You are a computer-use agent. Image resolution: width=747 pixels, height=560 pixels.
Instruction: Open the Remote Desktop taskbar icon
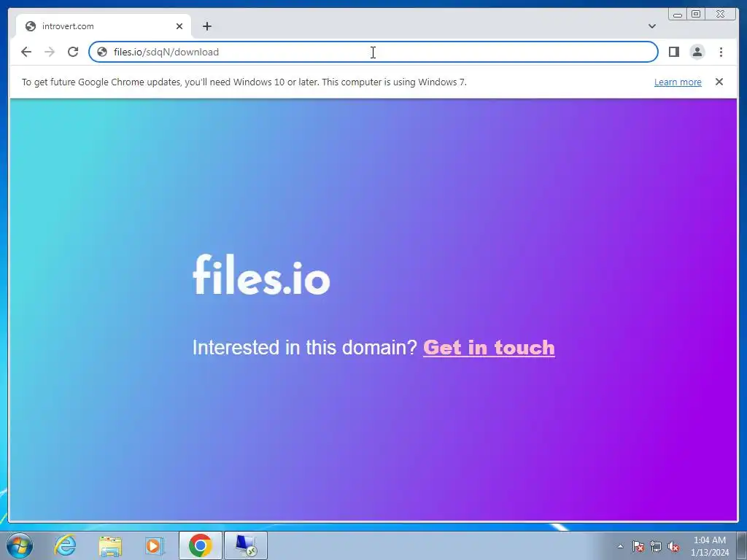[x=246, y=545]
